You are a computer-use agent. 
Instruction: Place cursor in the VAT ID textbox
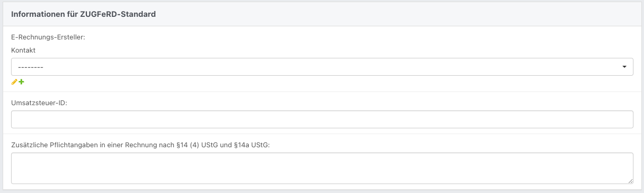pos(322,119)
